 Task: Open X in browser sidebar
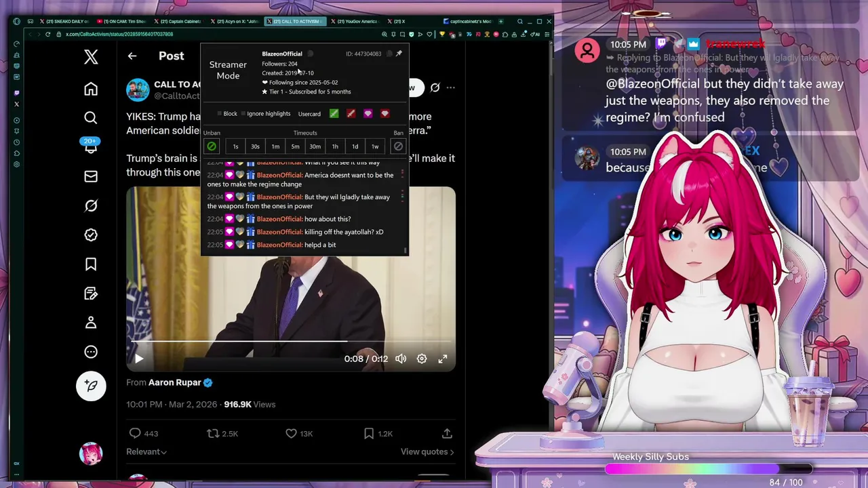[x=17, y=104]
